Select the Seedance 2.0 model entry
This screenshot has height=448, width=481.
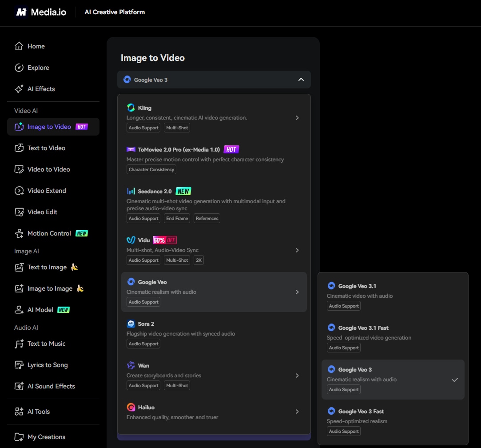click(214, 205)
